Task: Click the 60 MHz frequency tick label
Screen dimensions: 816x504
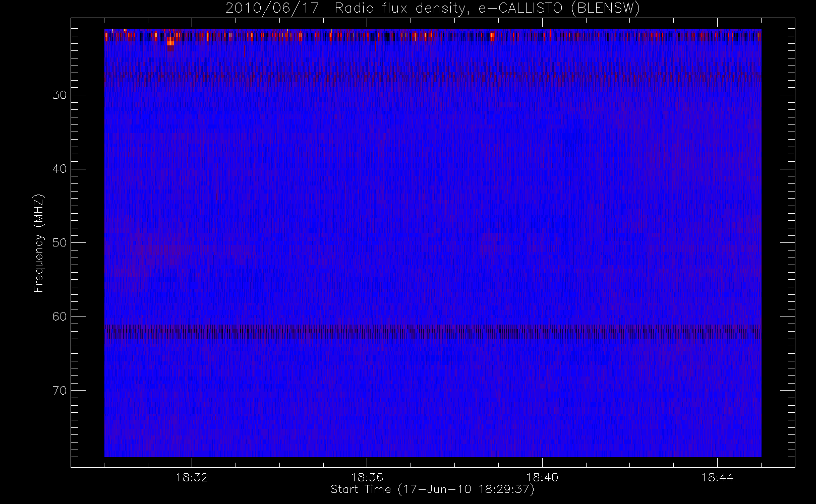Action: coord(59,317)
